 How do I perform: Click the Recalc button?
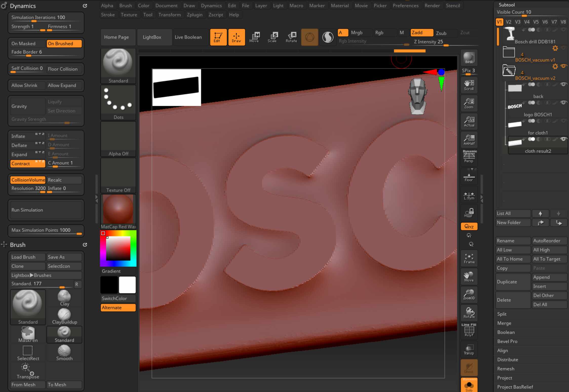[x=64, y=180]
